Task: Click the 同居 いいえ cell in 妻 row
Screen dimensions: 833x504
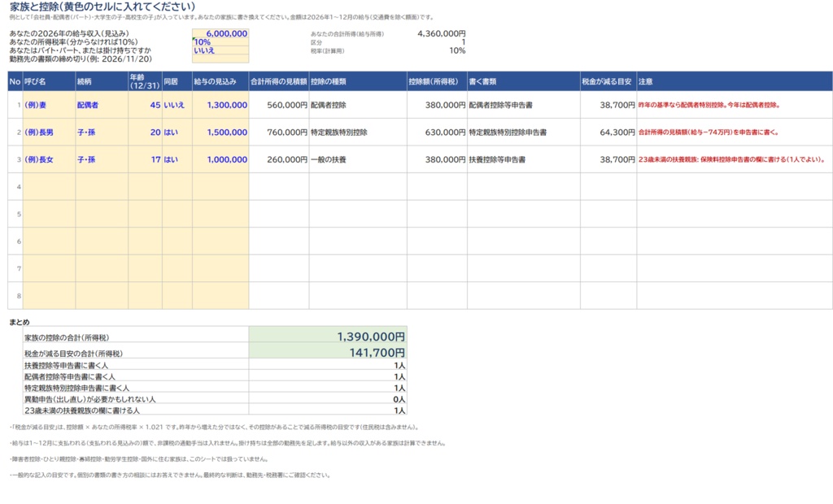Action: 177,105
